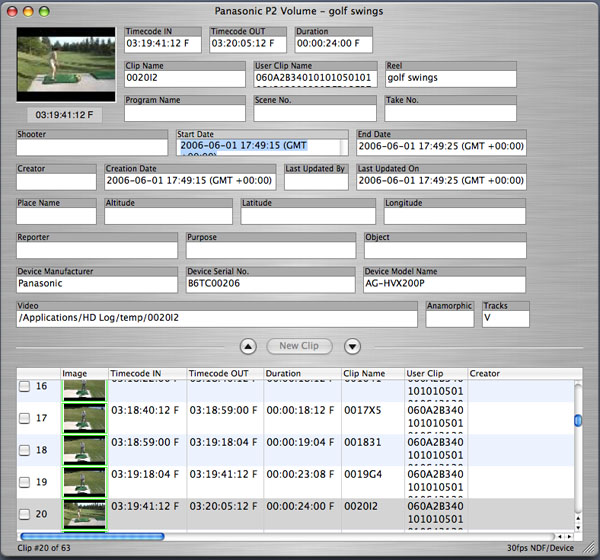600x560 pixels.
Task: Click the Creation Date field
Action: click(190, 181)
